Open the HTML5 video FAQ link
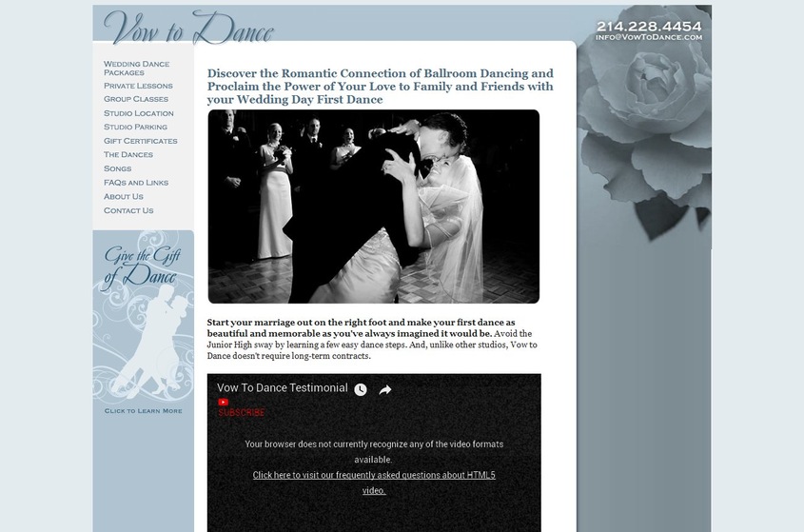The height and width of the screenshot is (532, 804). pyautogui.click(x=374, y=483)
